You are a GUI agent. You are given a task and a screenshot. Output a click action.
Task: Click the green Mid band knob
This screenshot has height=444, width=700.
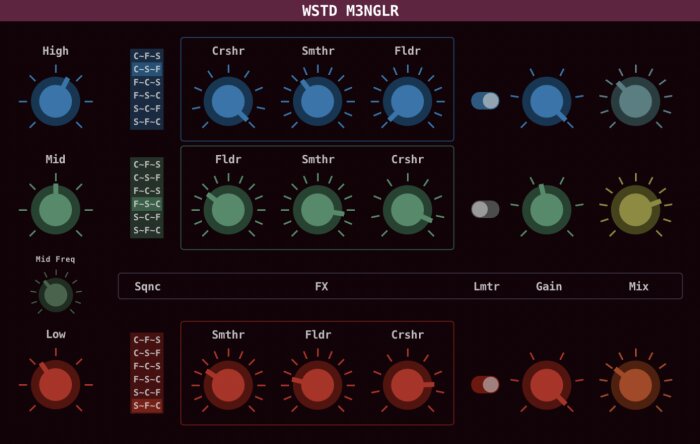pos(55,210)
